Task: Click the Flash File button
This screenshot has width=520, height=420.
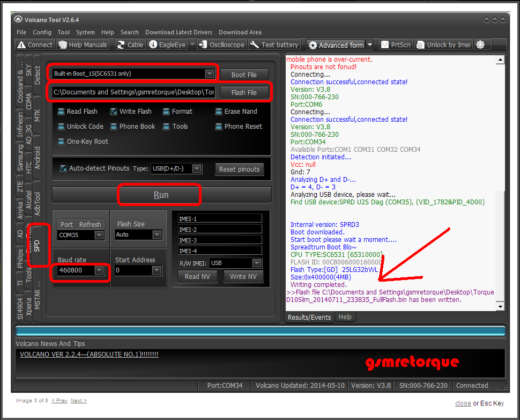Action: click(x=244, y=92)
